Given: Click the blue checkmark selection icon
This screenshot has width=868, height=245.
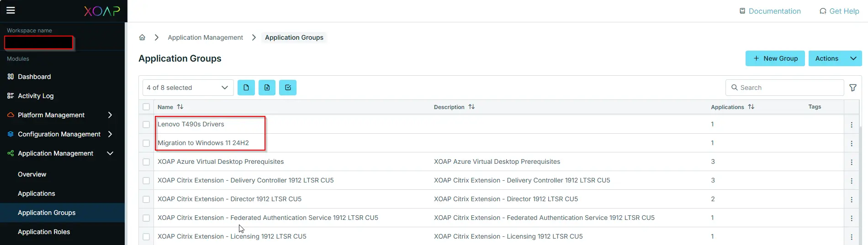Looking at the screenshot, I should pos(288,88).
